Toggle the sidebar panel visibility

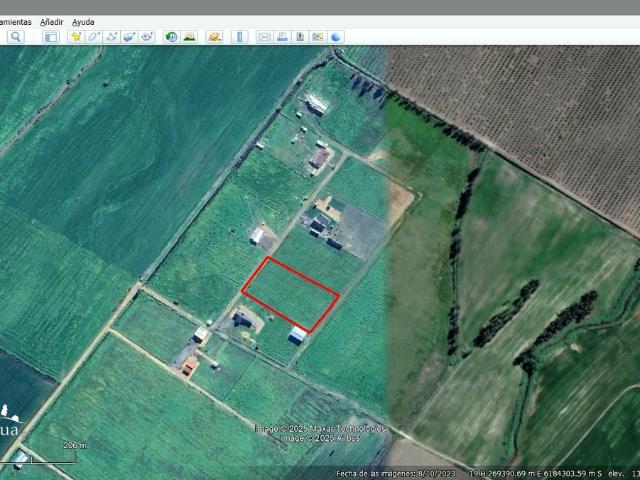coord(51,37)
